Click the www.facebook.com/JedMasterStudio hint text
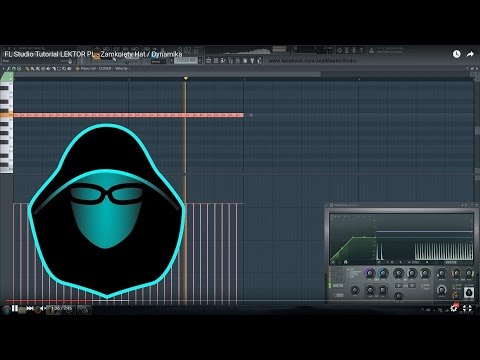The image size is (480, 360). 312,61
